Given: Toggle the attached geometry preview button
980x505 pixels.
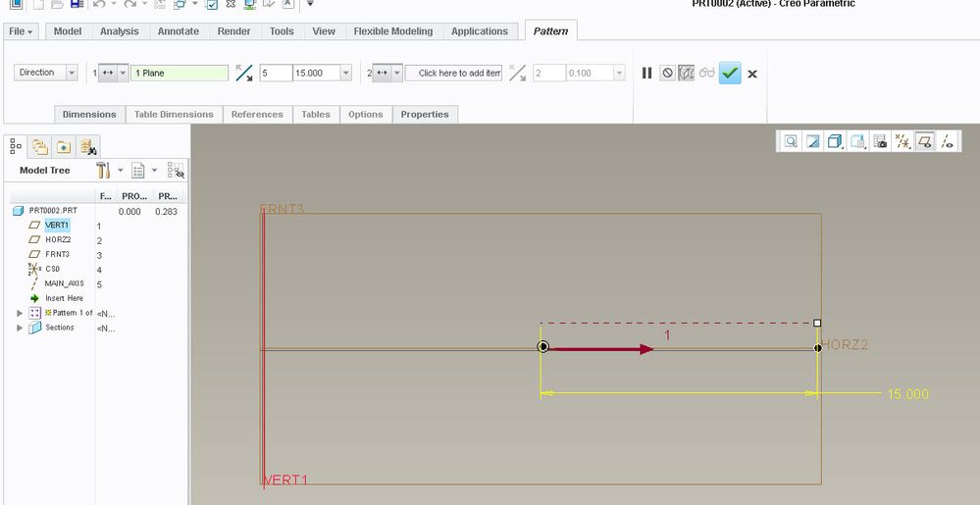Looking at the screenshot, I should click(x=687, y=74).
